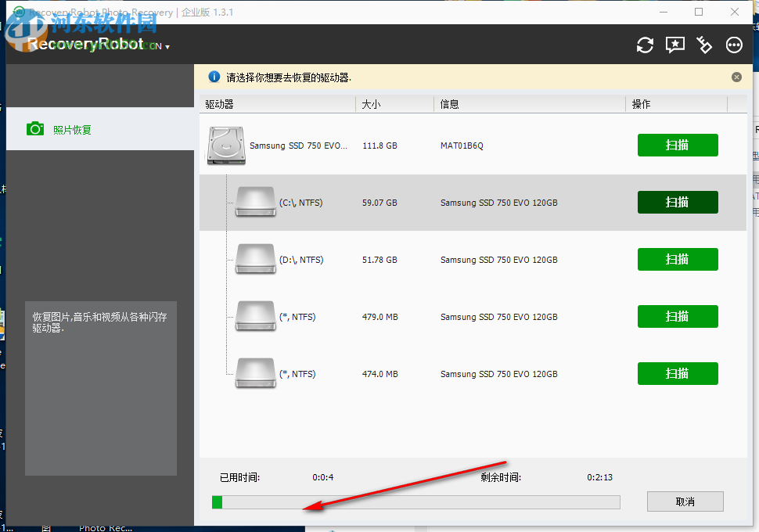Click the refresh/update icon in the toolbar
Image resolution: width=759 pixels, height=532 pixels.
pyautogui.click(x=644, y=45)
